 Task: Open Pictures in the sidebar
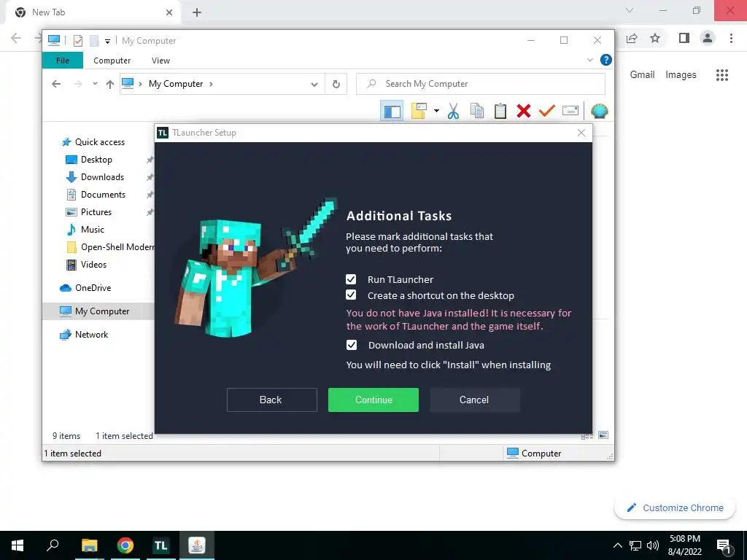(96, 212)
